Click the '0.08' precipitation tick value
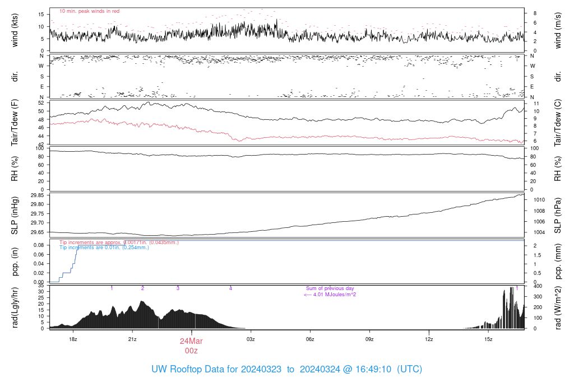 [39, 245]
